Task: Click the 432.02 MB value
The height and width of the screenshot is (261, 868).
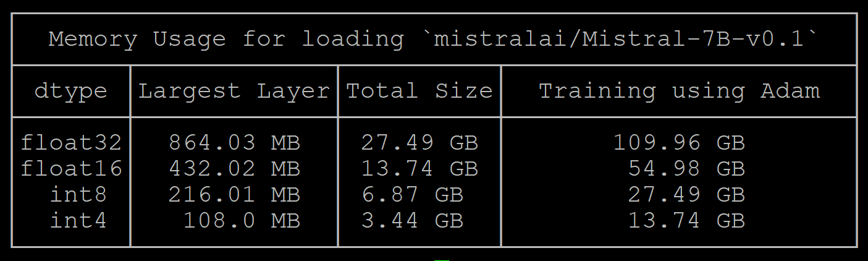Action: point(234,168)
